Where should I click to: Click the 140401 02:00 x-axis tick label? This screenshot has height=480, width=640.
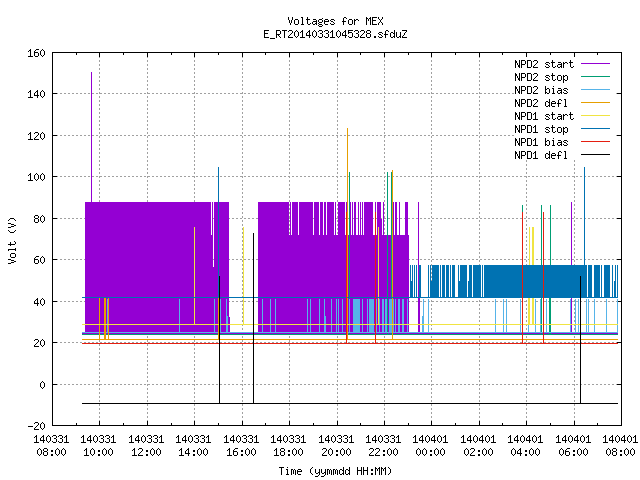478,446
